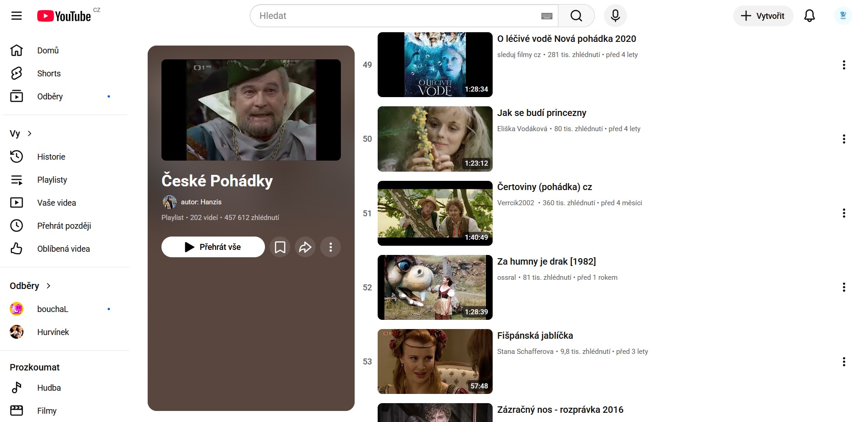Open the on-screen keyboard in search
The height and width of the screenshot is (422, 868).
(546, 16)
